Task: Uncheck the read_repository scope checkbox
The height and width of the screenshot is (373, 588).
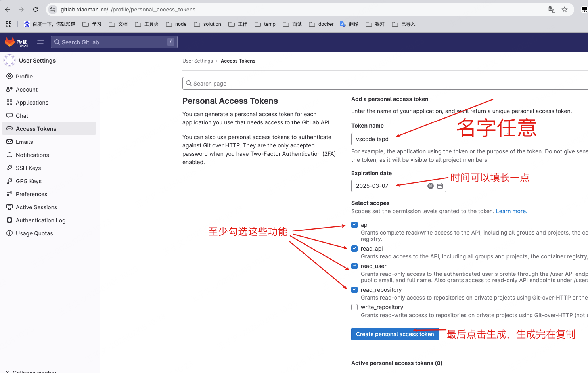Action: 354,290
